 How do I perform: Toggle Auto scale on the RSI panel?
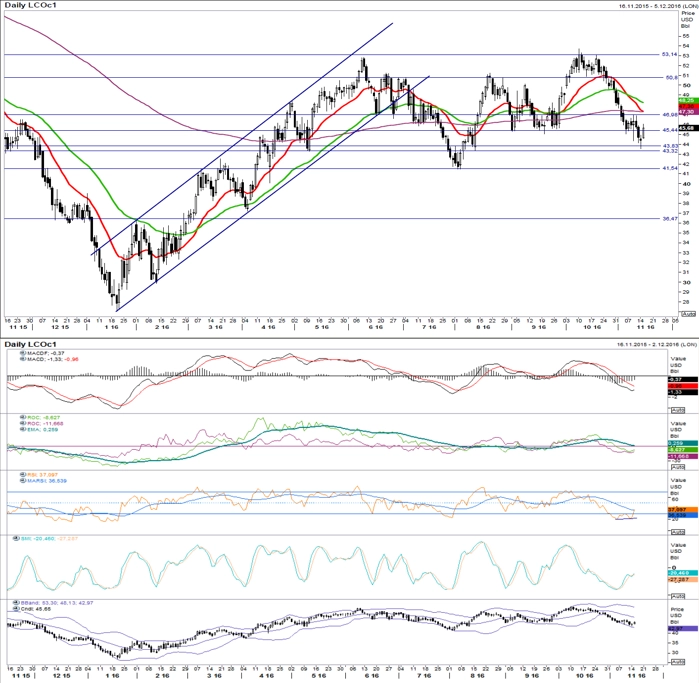[x=678, y=531]
